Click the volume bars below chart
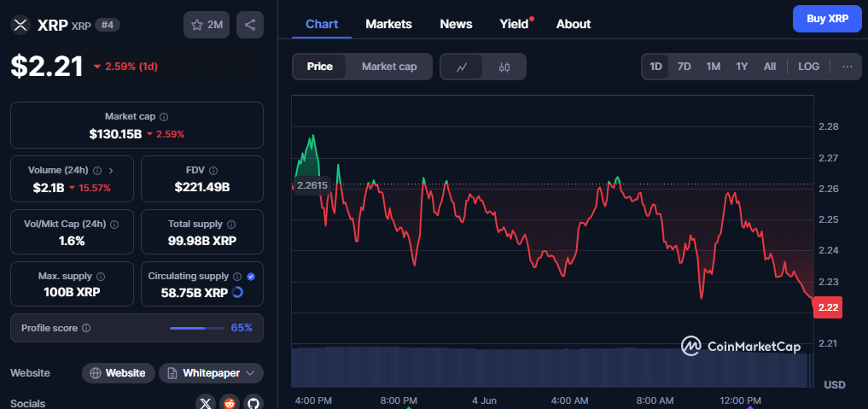Viewport: 868px width, 409px height. 552,366
